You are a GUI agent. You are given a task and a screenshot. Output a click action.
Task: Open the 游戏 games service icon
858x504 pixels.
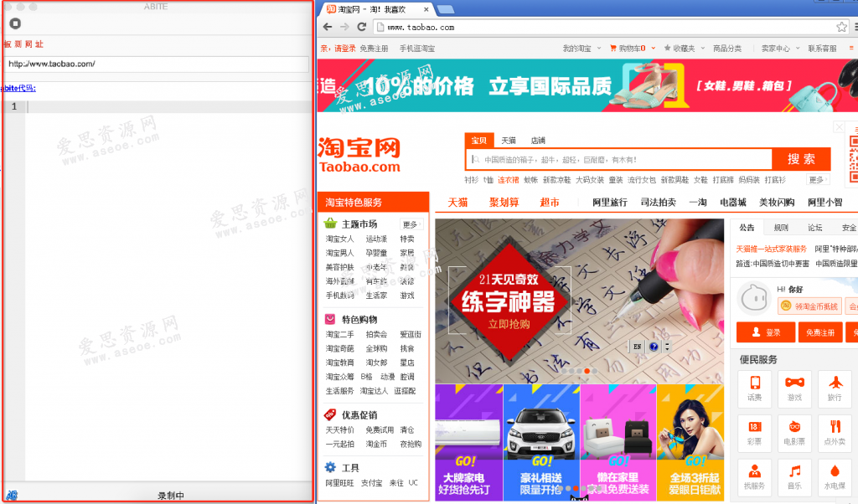[x=793, y=388]
